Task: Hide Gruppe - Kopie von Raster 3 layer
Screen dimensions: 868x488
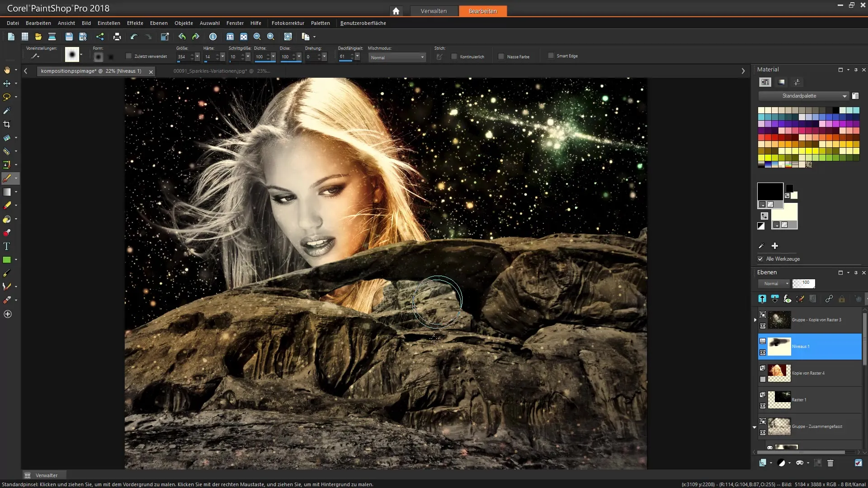Action: [x=763, y=326]
